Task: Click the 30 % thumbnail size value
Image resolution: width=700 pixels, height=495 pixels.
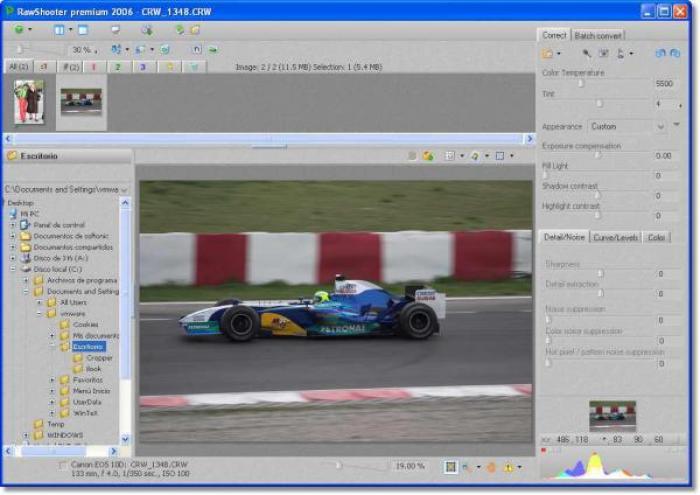Action: (x=82, y=50)
